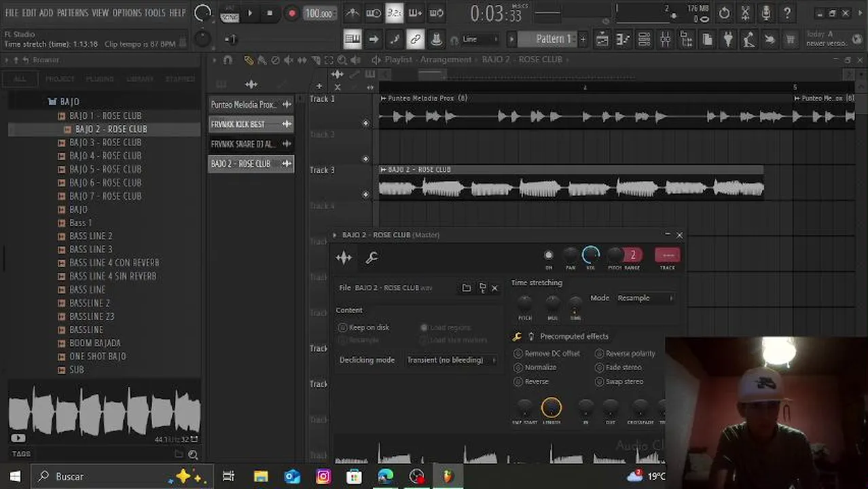Adjust the sampler VOL knob
Image resolution: width=868 pixels, height=489 pixels.
coord(591,256)
